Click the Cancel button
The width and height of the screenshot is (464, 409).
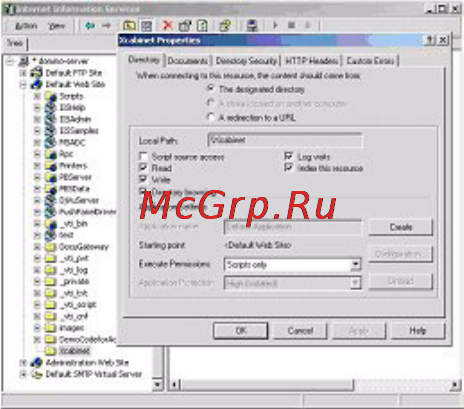(x=300, y=330)
